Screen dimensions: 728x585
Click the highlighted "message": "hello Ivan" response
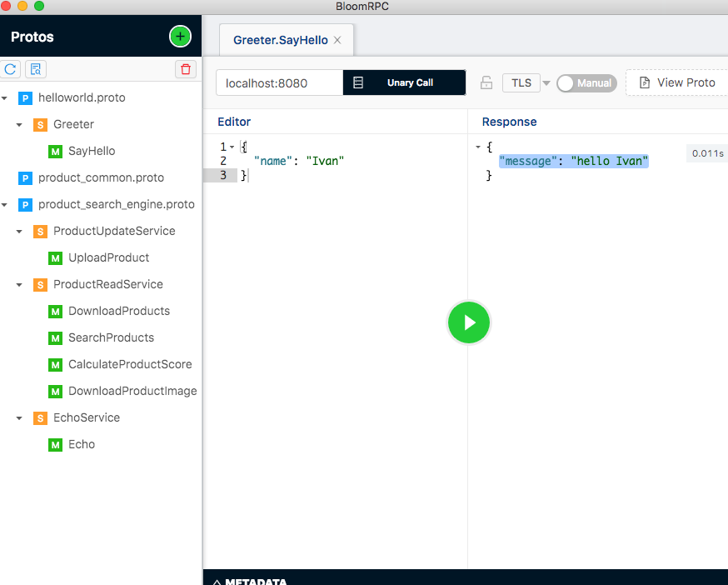point(573,161)
